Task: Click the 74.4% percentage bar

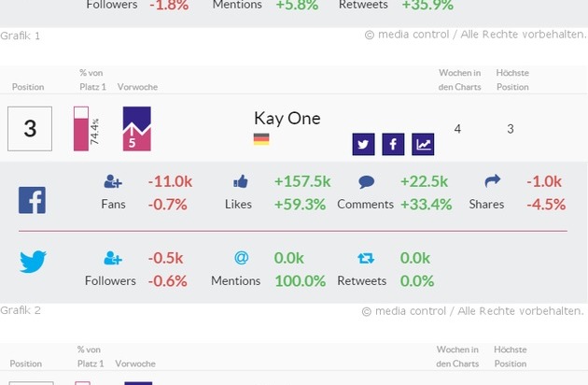Action: click(x=81, y=129)
